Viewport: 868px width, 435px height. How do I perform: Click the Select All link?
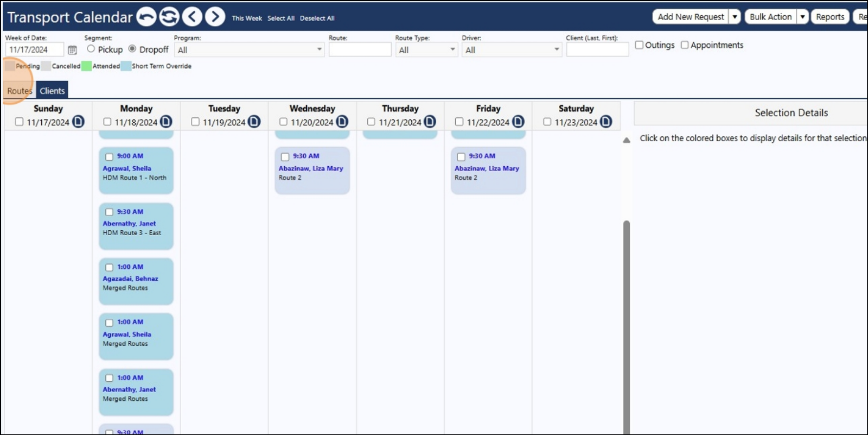(x=281, y=18)
